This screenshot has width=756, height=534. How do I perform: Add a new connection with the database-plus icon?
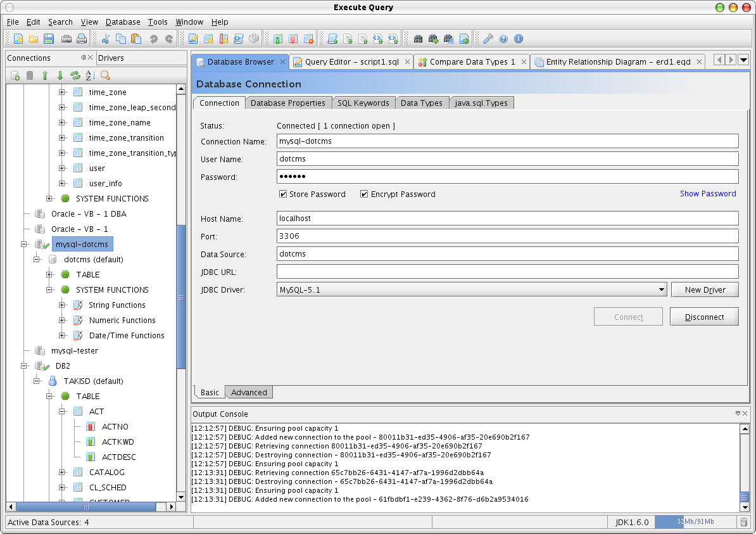click(15, 75)
